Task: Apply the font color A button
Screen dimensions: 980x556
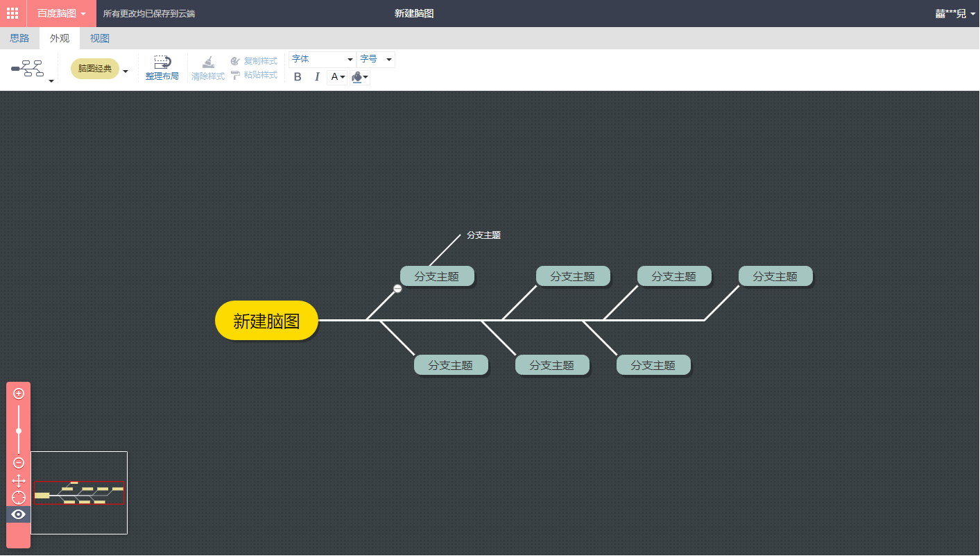Action: coord(334,77)
